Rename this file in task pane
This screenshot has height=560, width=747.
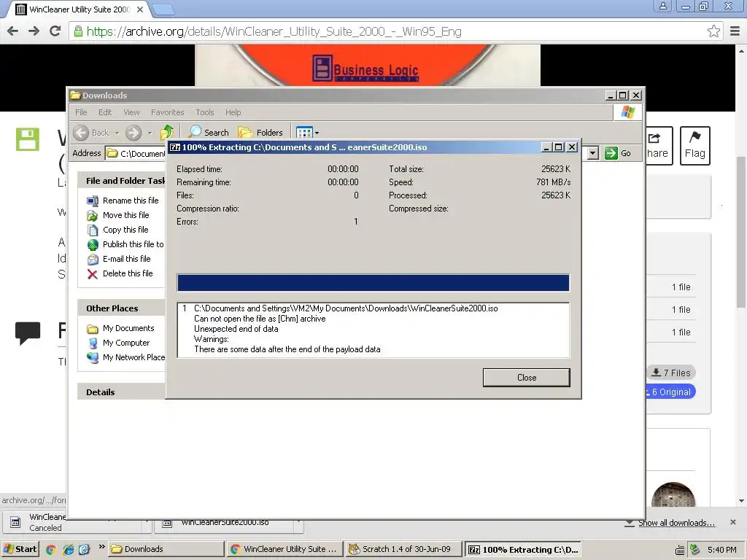click(131, 201)
